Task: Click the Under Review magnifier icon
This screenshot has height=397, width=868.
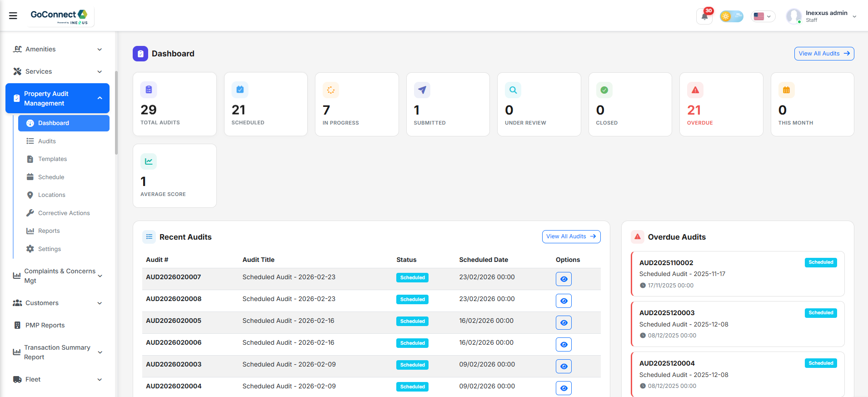Action: [x=513, y=90]
